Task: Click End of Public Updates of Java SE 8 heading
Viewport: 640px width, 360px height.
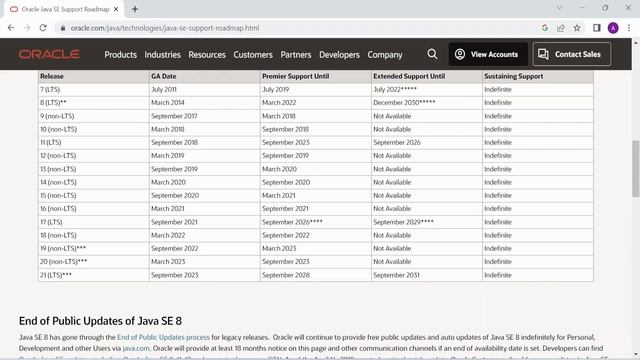Action: tap(100, 321)
